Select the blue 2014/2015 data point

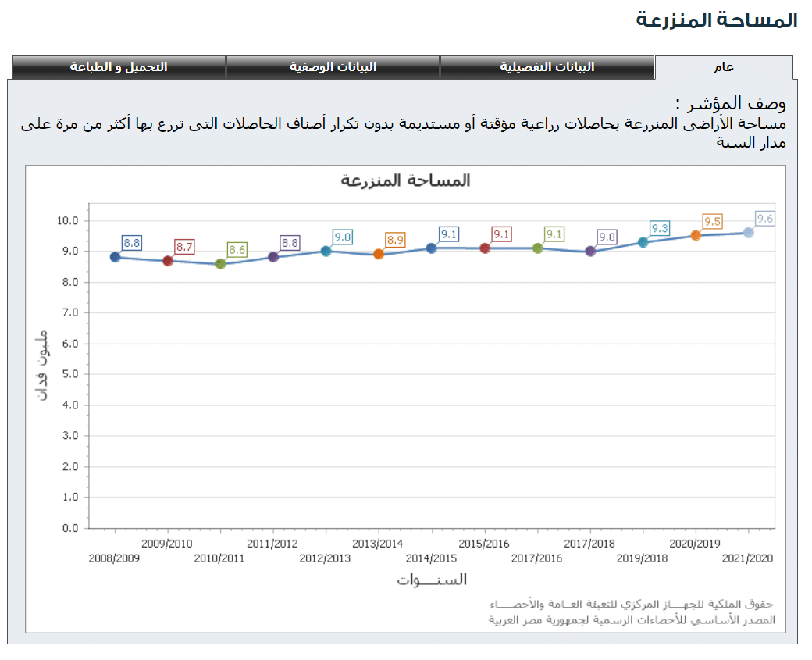(x=431, y=248)
